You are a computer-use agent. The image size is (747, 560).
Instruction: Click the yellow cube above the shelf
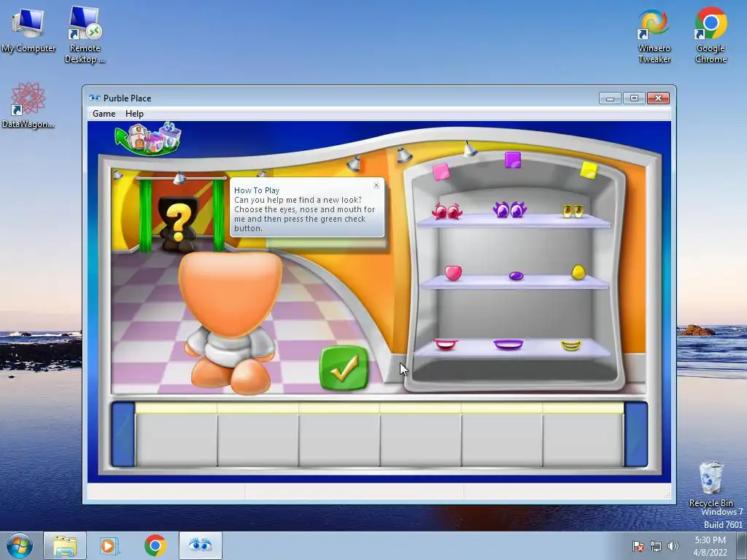589,170
